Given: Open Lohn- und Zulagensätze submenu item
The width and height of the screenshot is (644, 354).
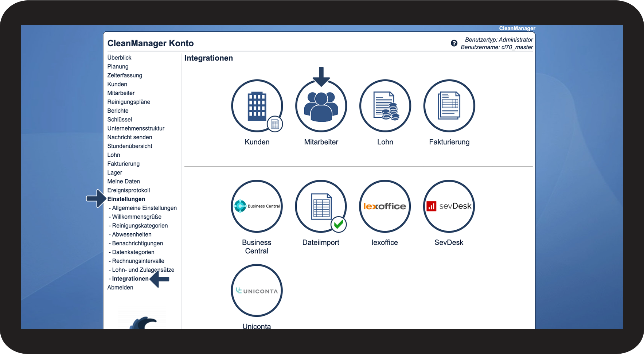Looking at the screenshot, I should [x=143, y=270].
